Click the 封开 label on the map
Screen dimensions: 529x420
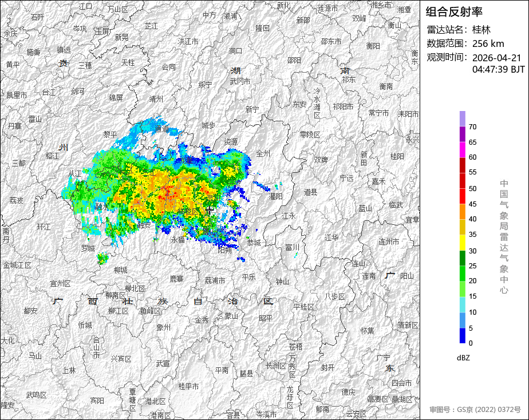(328, 367)
